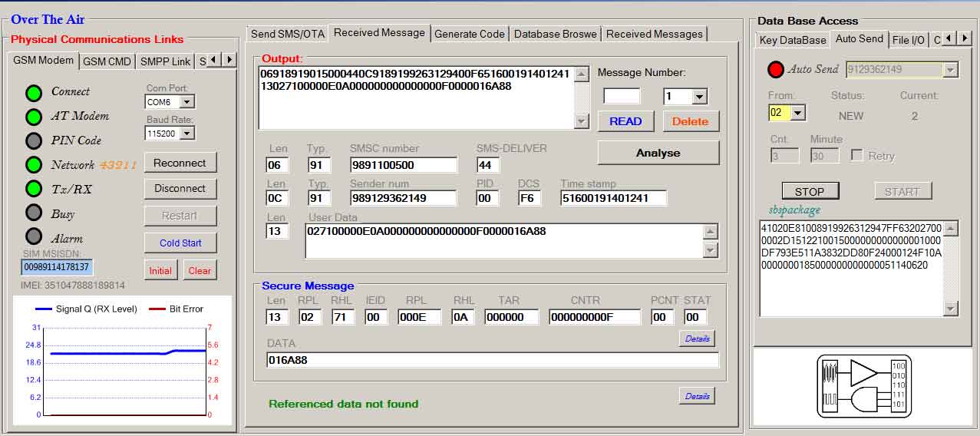Image resolution: width=980 pixels, height=436 pixels.
Task: Click the SMSC number field
Action: (x=404, y=165)
